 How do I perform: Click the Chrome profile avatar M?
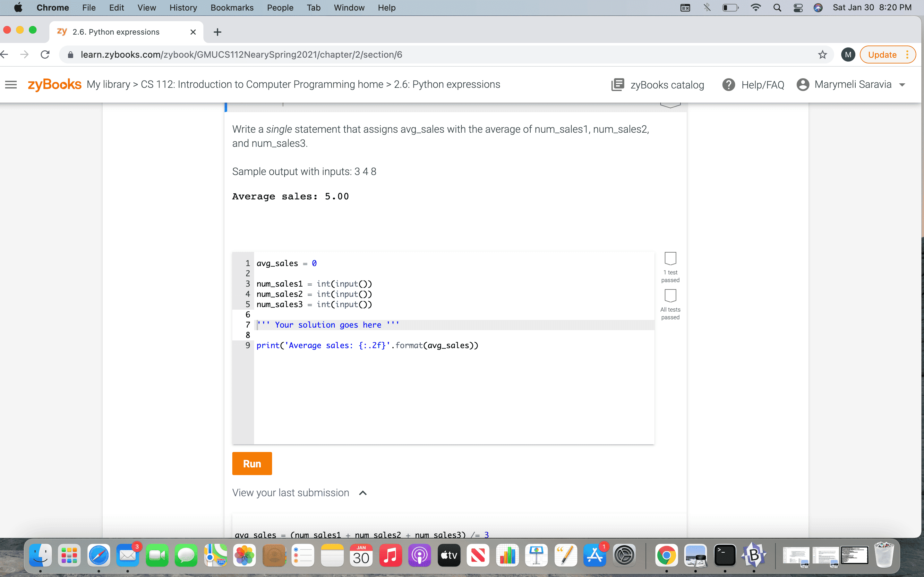coord(848,54)
